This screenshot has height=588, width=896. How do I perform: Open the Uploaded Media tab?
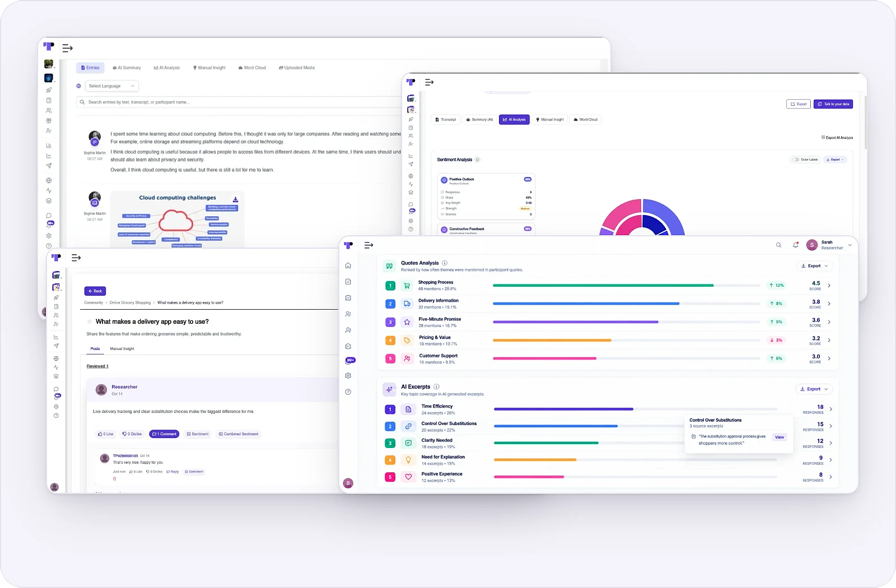pyautogui.click(x=297, y=68)
